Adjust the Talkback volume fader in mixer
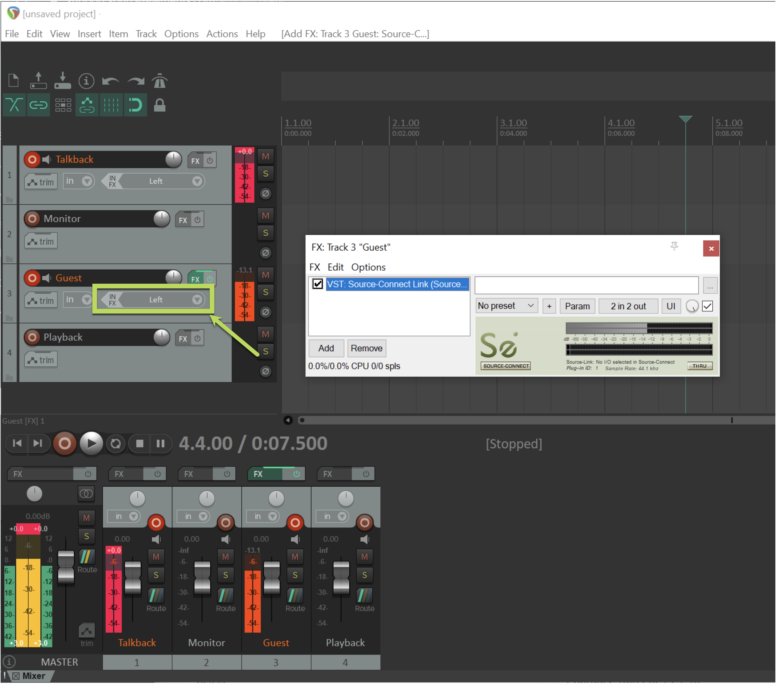This screenshot has width=784, height=686. [133, 578]
